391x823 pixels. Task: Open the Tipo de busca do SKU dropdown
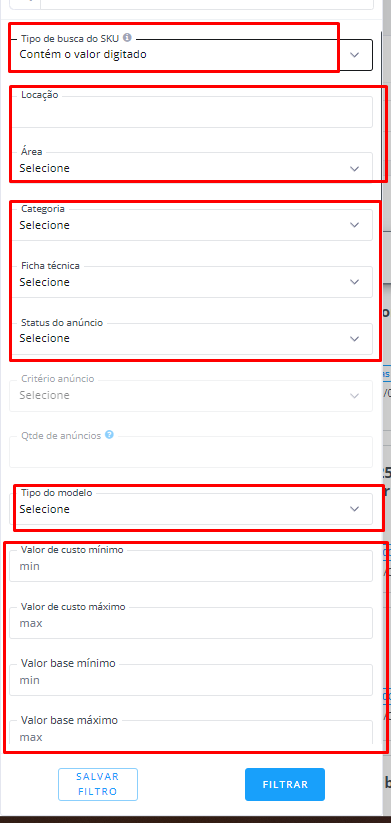pyautogui.click(x=191, y=55)
